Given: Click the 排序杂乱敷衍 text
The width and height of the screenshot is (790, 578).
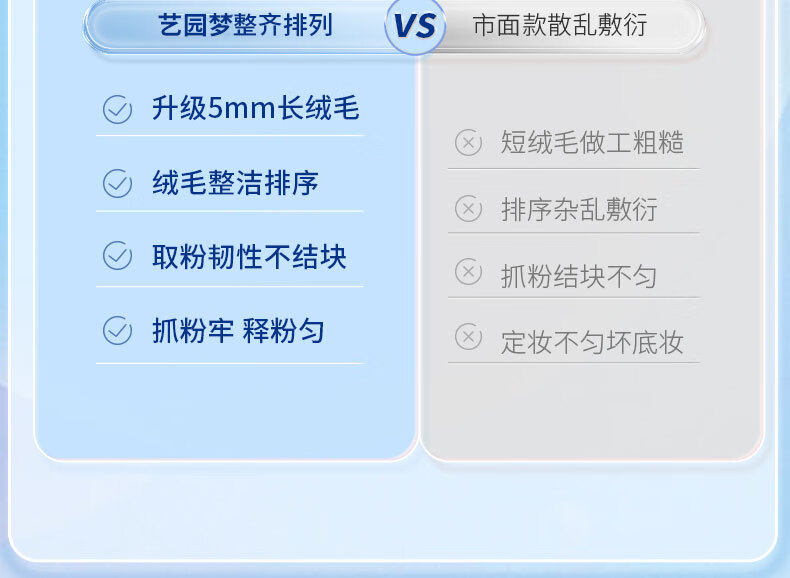Looking at the screenshot, I should point(579,210).
